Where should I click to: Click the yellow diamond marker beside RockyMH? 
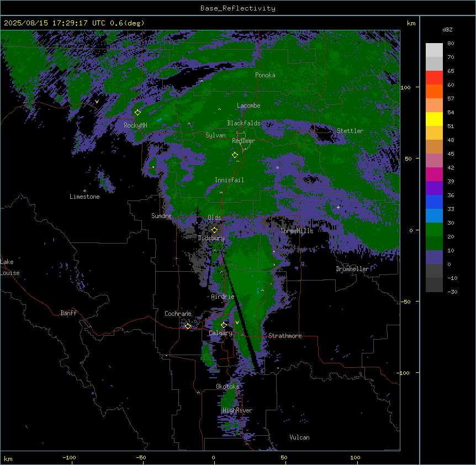click(x=137, y=113)
